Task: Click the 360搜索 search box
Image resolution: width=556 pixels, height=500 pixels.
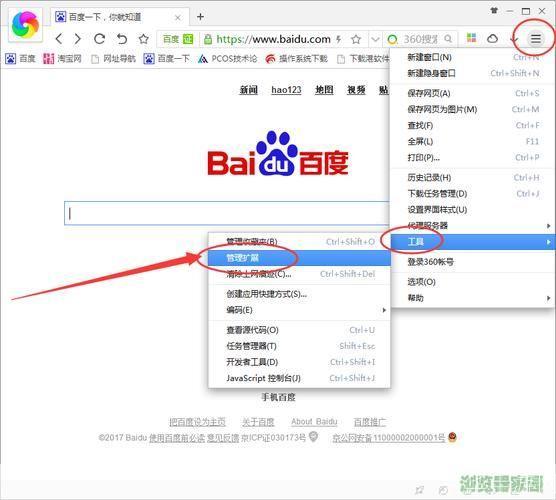Action: 421,39
